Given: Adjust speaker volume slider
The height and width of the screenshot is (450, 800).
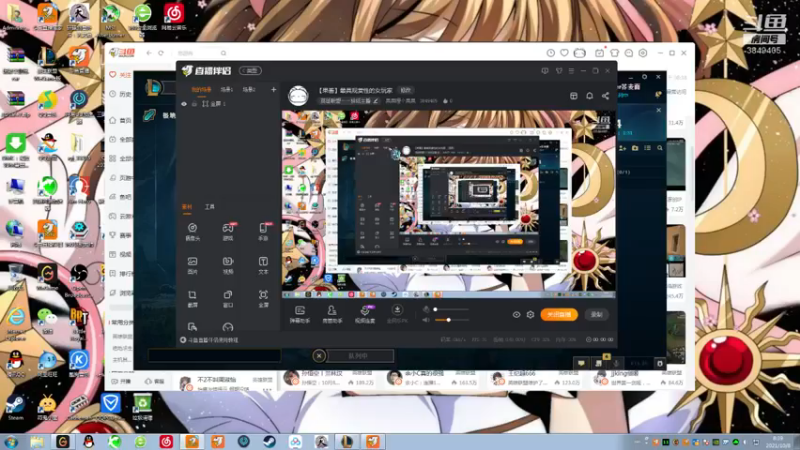Looking at the screenshot, I should point(451,320).
